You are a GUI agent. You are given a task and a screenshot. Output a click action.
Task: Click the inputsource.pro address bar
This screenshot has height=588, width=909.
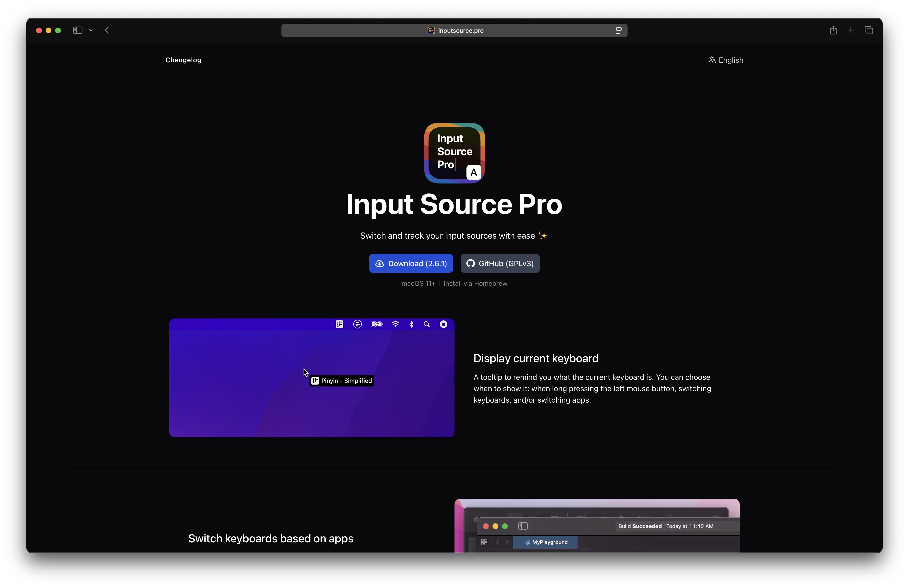(x=454, y=31)
